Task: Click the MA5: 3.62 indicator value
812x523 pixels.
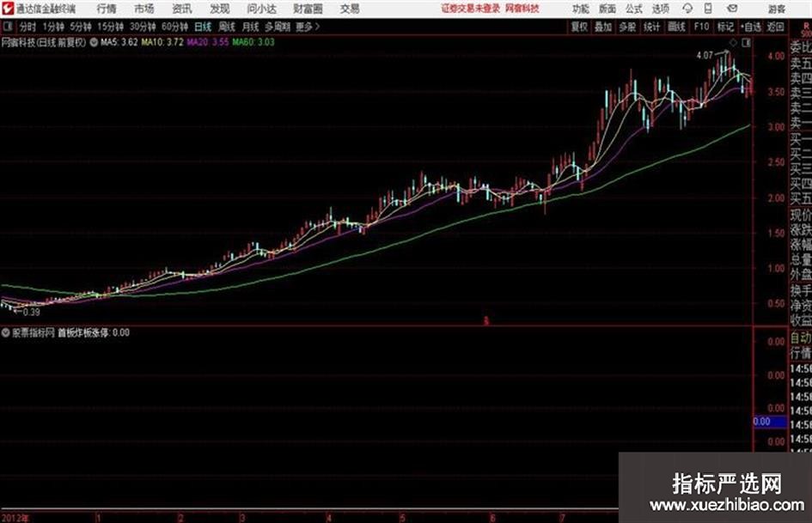Action: [119, 42]
